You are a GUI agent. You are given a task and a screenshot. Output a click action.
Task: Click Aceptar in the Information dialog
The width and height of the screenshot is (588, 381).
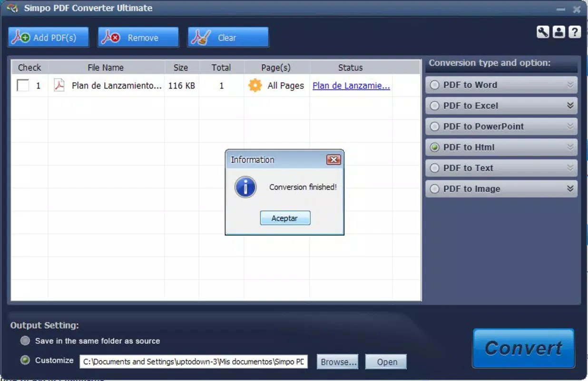coord(285,218)
